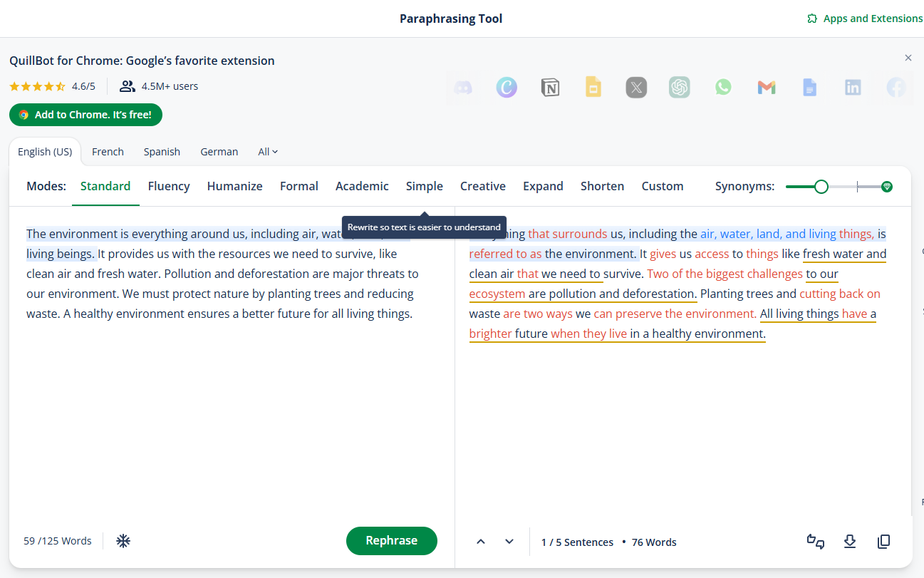924x578 pixels.
Task: Go to next sentence with down arrow
Action: pos(509,542)
